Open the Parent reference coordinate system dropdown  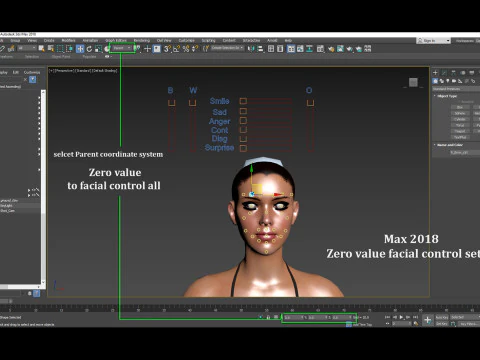point(122,48)
